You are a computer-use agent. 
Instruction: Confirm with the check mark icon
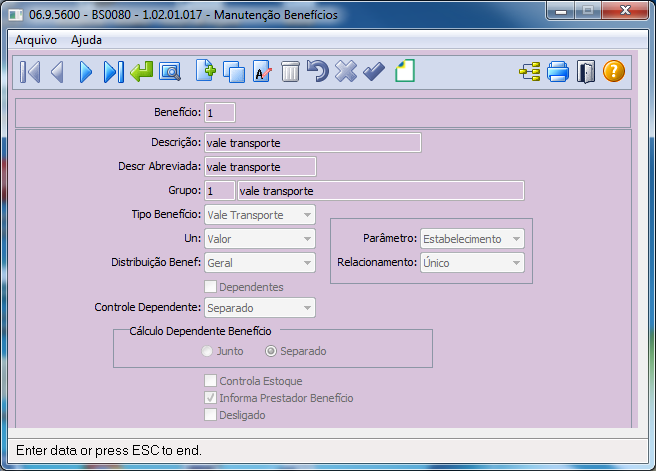pos(374,71)
